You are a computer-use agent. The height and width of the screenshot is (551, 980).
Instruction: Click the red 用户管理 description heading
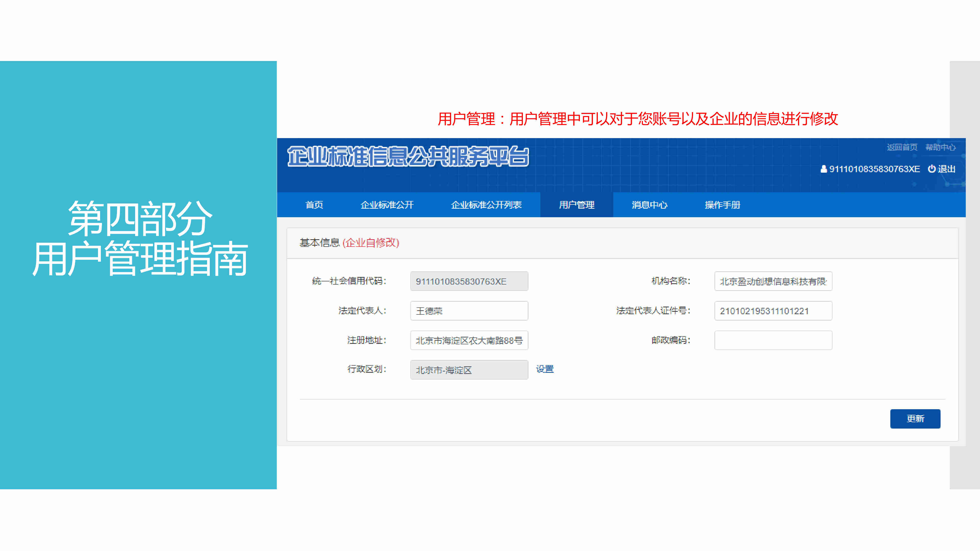click(x=637, y=119)
